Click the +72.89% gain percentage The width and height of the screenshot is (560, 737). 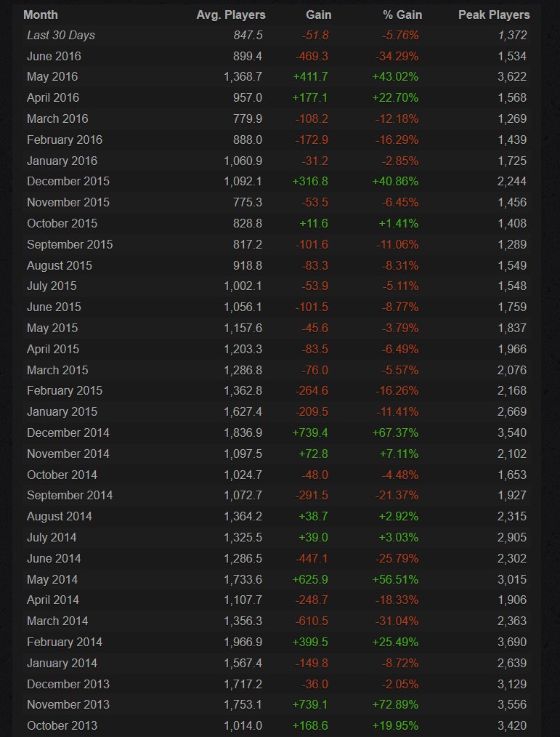point(395,704)
